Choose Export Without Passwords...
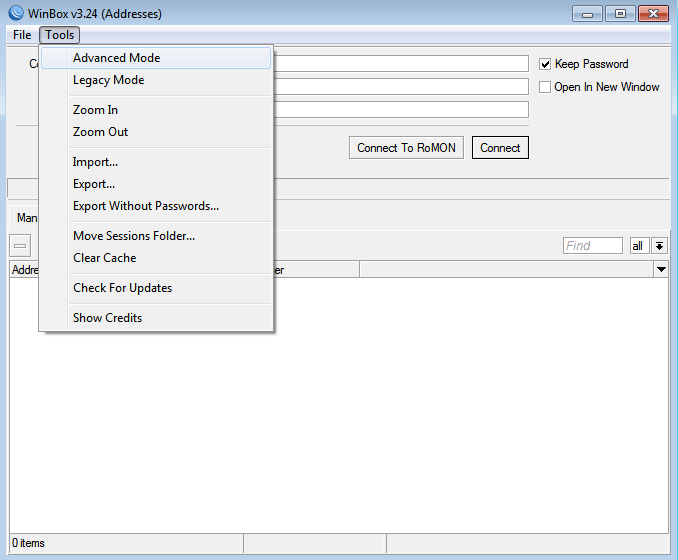 coord(145,206)
